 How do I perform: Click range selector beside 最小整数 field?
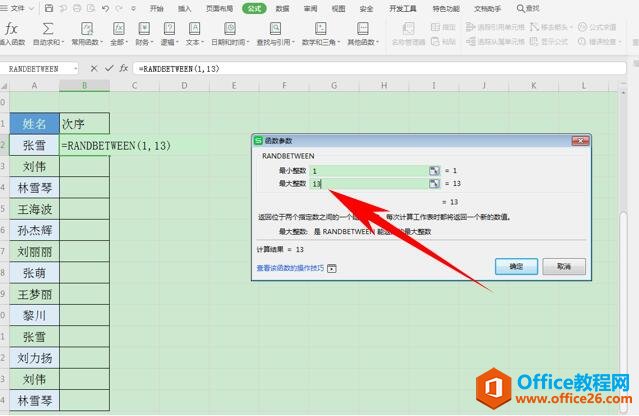(x=434, y=171)
